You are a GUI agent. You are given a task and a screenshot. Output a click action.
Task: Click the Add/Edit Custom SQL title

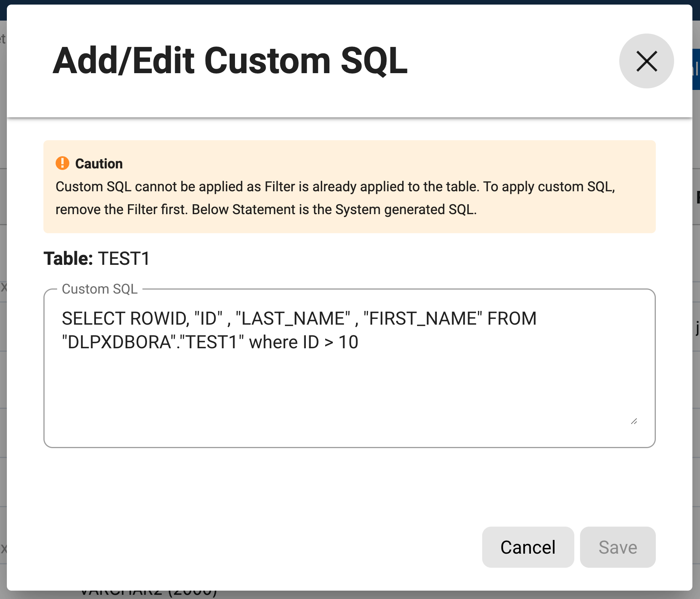(x=230, y=61)
